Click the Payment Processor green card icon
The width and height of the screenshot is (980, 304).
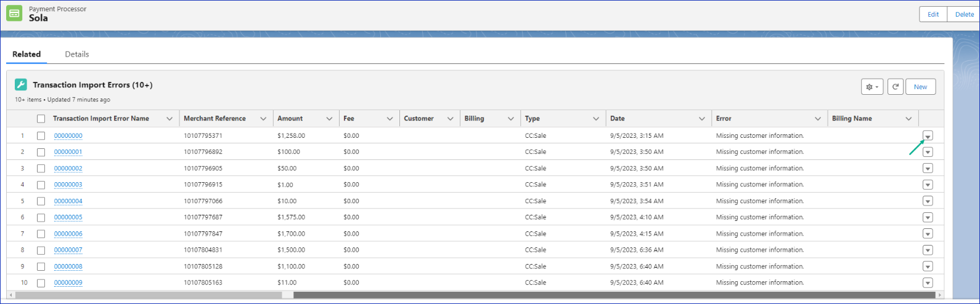pos(14,14)
